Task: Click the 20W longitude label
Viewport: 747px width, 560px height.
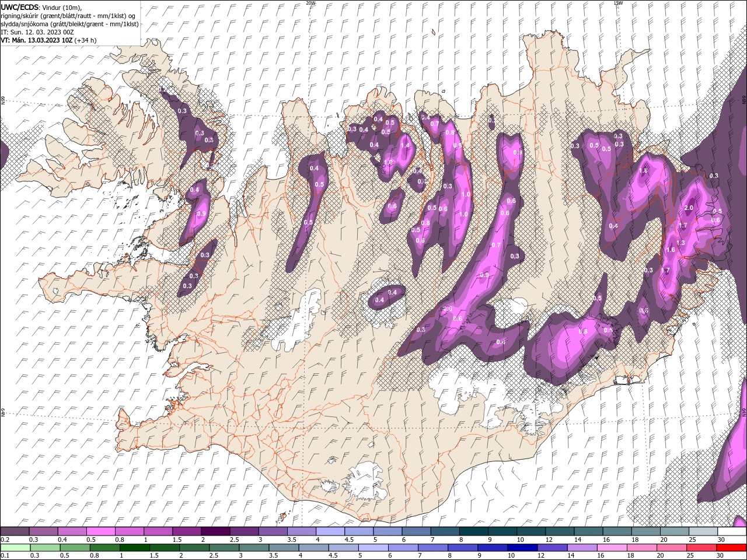Action: tap(310, 3)
